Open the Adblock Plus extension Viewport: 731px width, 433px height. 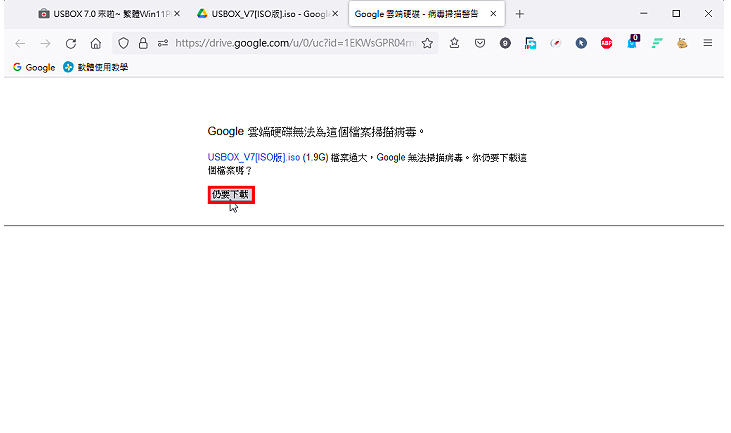tap(606, 43)
